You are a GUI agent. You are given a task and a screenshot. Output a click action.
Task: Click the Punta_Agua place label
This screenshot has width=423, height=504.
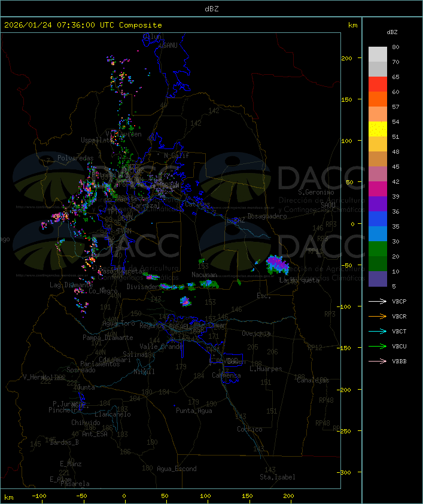tap(193, 411)
